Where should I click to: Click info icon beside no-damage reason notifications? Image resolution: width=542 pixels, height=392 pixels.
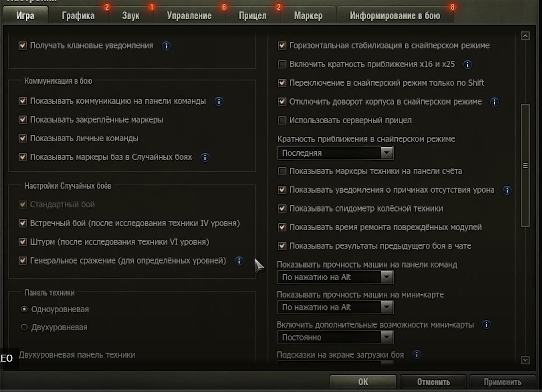coord(507,190)
